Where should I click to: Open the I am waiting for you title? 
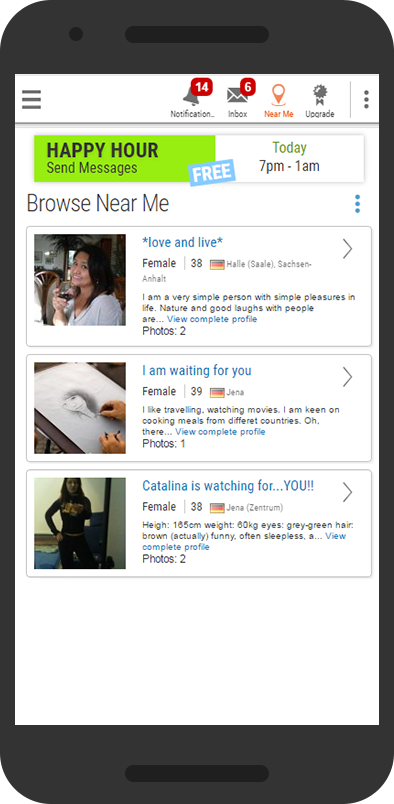197,371
